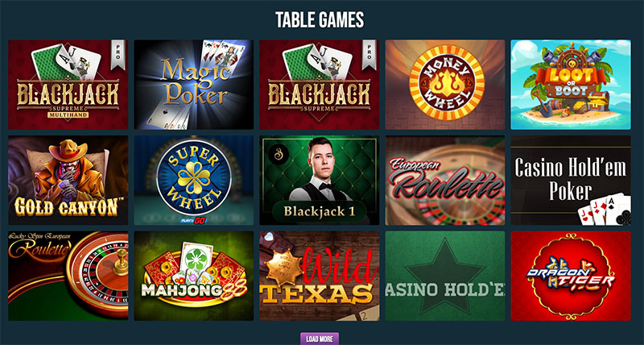Viewport: 644px width, 345px height.
Task: Click the Play'n GO logo on Super Wheel
Action: [x=192, y=220]
